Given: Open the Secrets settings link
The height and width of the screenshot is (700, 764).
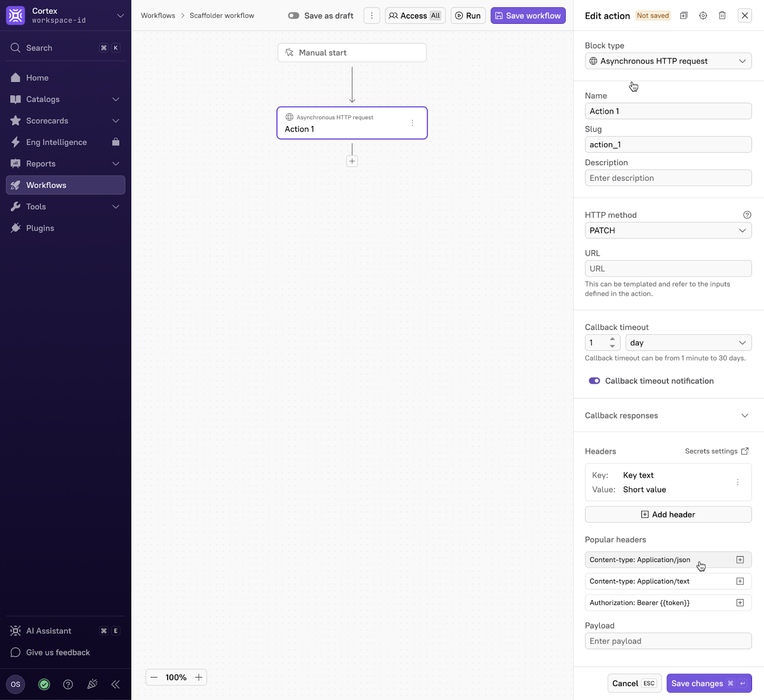Looking at the screenshot, I should point(716,451).
